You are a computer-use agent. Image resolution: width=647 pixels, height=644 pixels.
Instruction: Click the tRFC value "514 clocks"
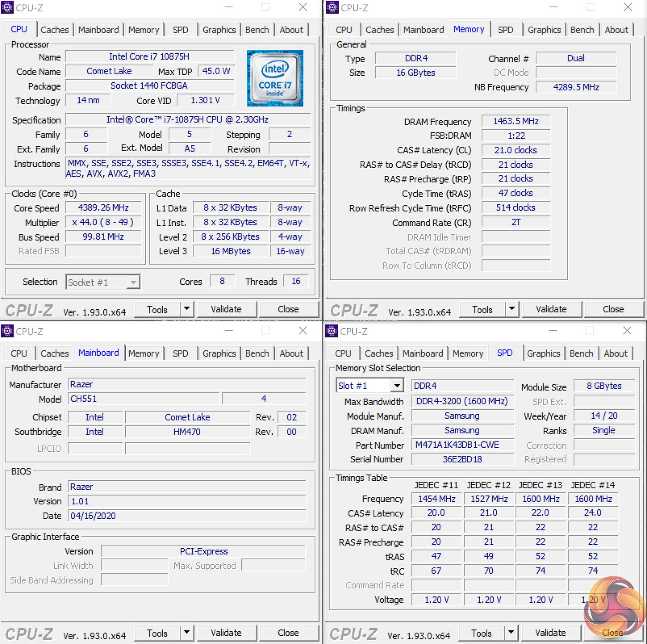coord(516,208)
